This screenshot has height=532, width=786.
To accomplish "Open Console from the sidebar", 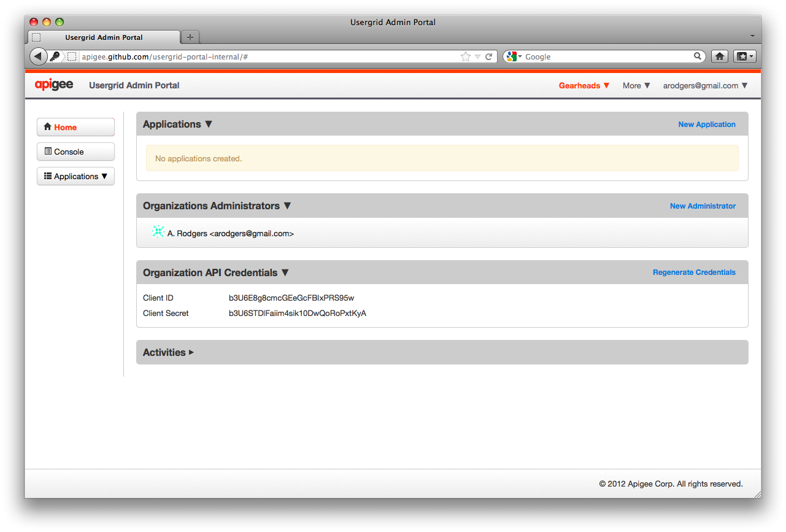I will [x=75, y=152].
